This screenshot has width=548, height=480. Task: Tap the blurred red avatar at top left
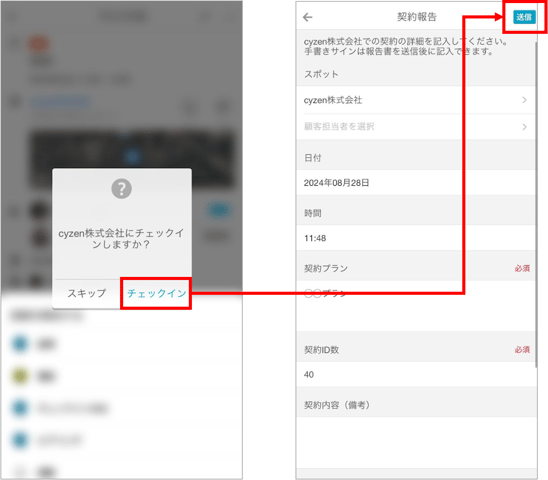(38, 44)
